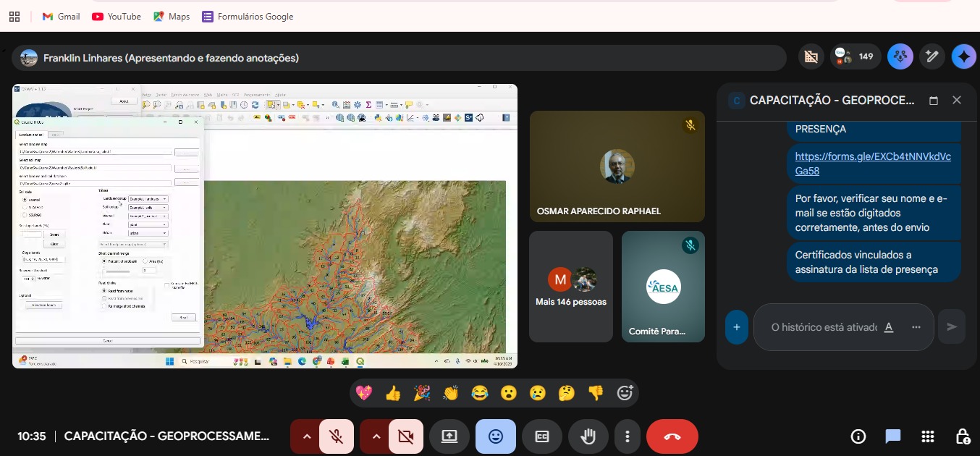Open the three-dot more options menu

pos(628,436)
